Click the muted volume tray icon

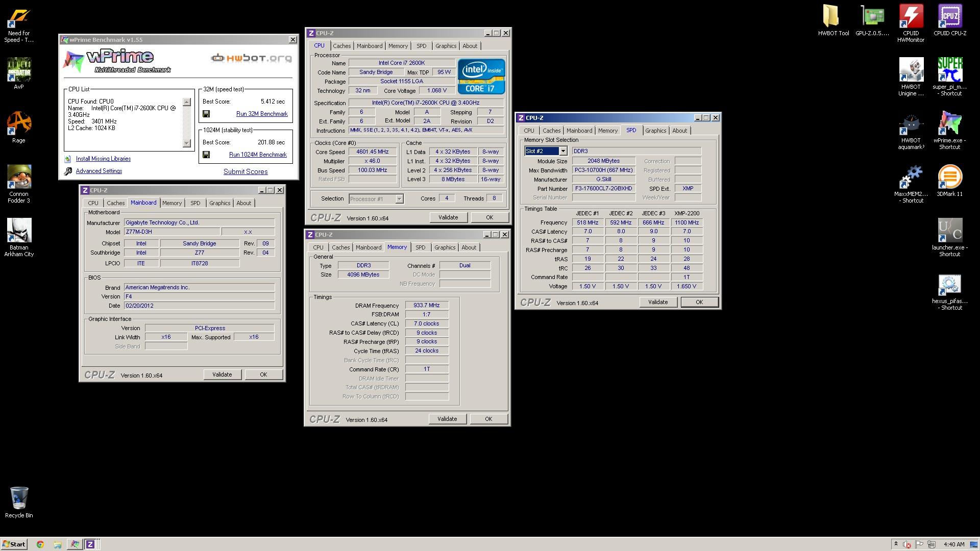(907, 544)
